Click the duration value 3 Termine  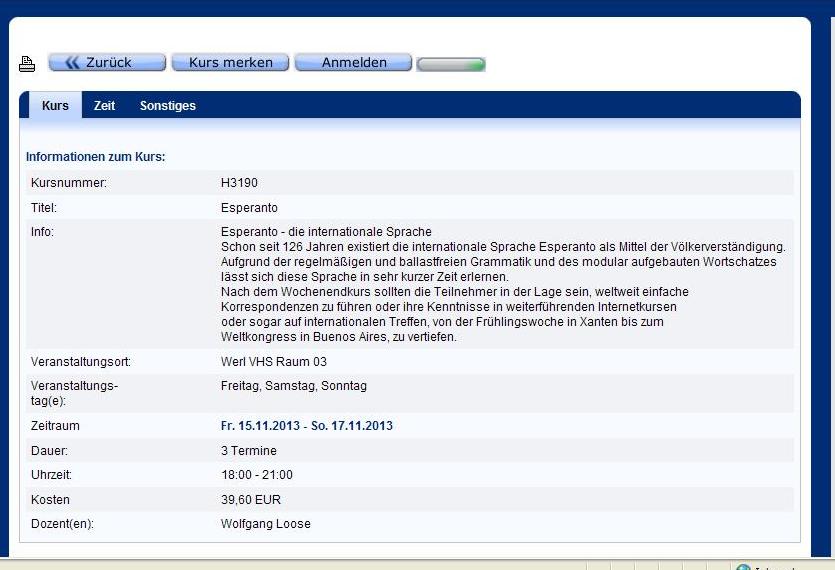(x=249, y=451)
